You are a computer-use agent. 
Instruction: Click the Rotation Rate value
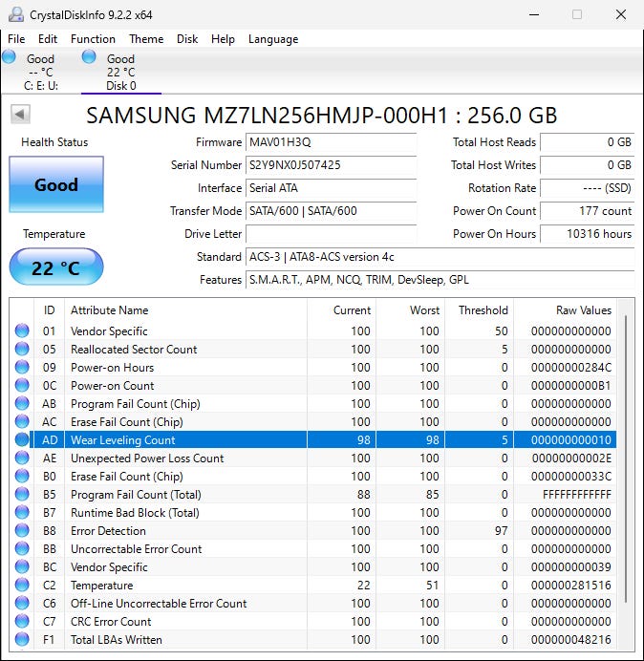click(x=587, y=187)
